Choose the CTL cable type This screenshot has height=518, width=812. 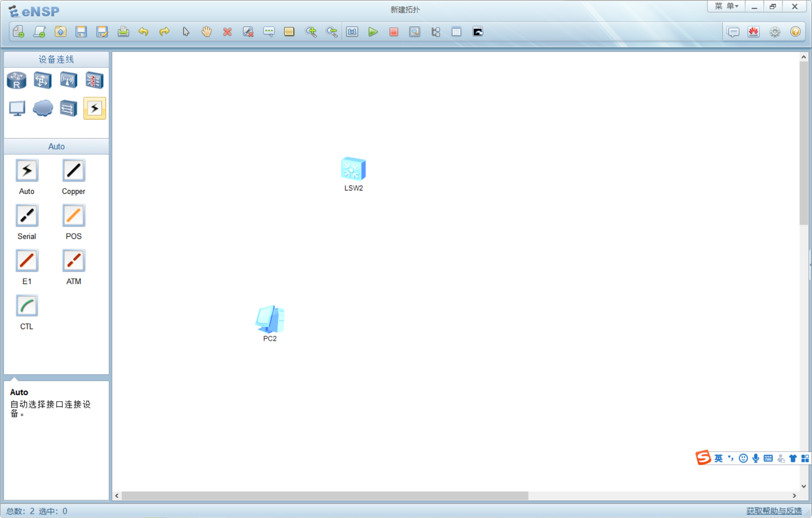pos(27,306)
